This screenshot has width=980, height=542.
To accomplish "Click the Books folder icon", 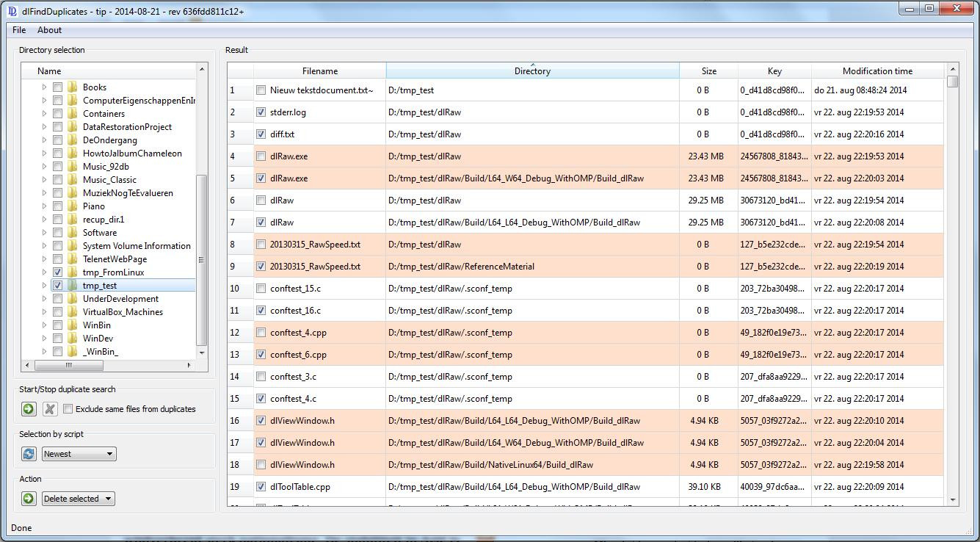I will click(73, 87).
